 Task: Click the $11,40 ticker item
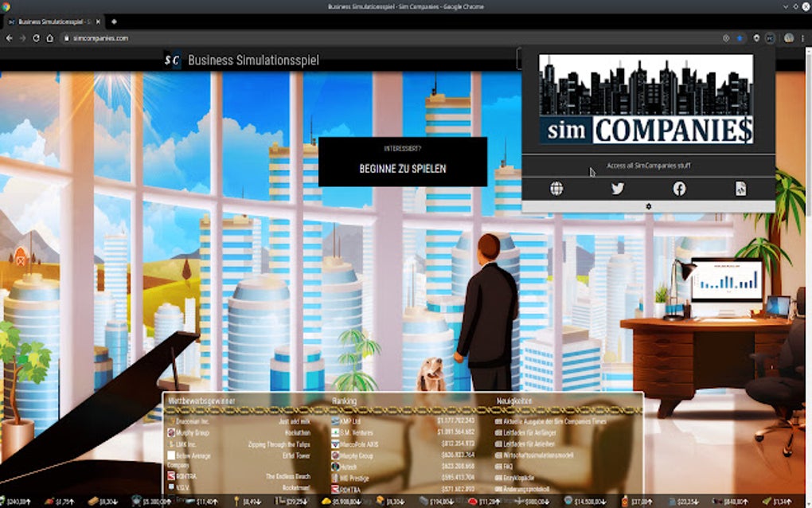coord(201,502)
